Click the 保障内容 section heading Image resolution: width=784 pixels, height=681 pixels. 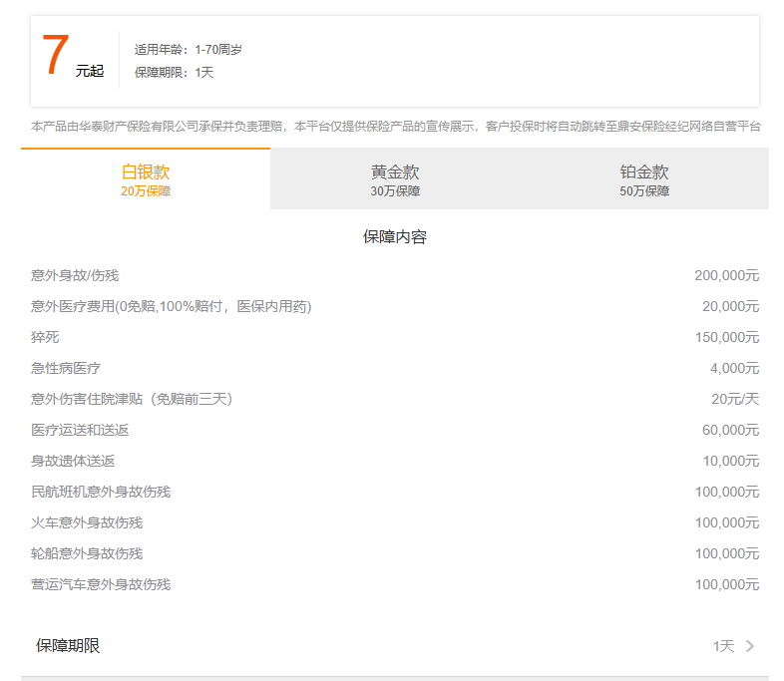click(395, 237)
